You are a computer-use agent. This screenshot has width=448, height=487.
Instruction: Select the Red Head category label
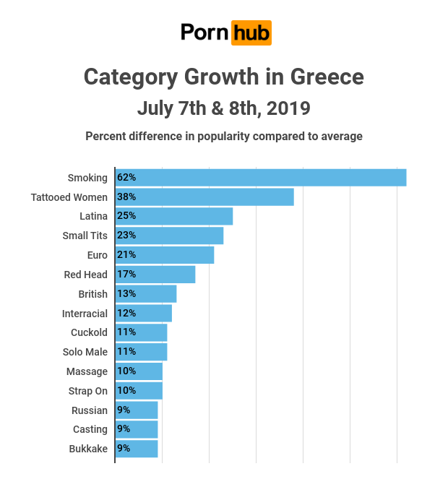[x=86, y=275]
